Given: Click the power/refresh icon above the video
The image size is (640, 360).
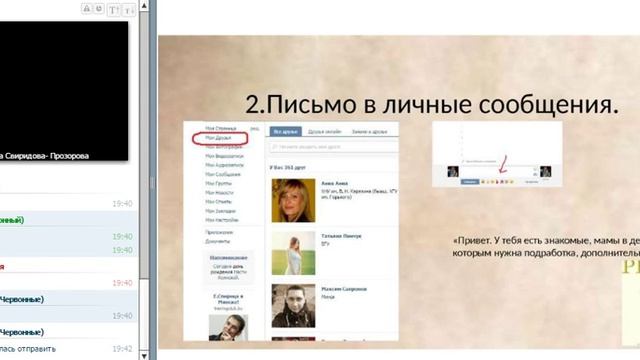Looking at the screenshot, I should coord(99,9).
